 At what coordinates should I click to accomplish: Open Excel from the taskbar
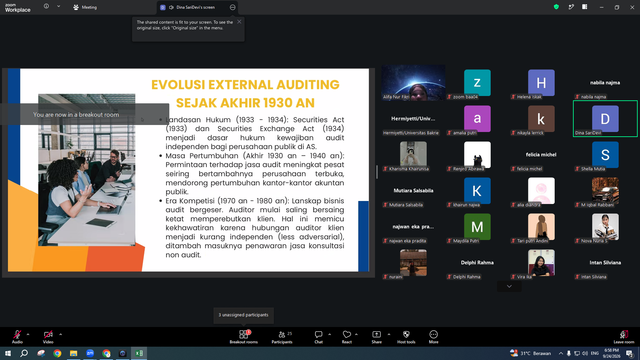[x=139, y=353]
